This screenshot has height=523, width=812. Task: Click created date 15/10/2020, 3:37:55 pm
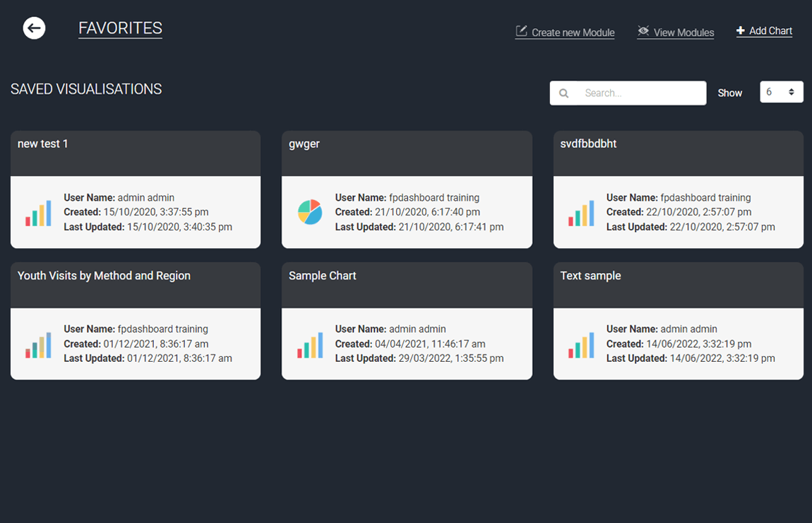point(156,212)
